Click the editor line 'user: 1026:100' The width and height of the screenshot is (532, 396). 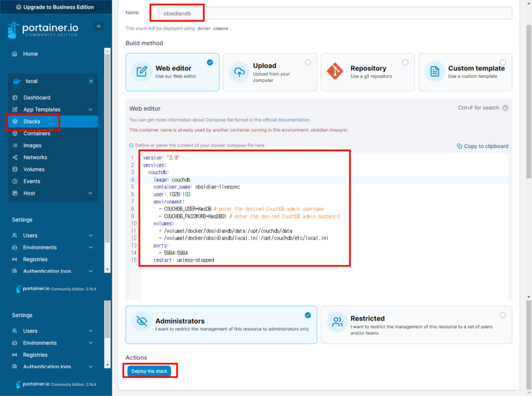pyautogui.click(x=172, y=194)
